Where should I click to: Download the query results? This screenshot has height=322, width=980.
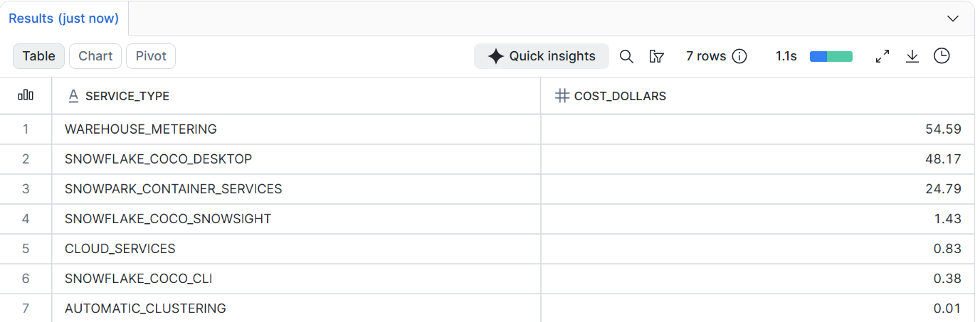(x=912, y=56)
